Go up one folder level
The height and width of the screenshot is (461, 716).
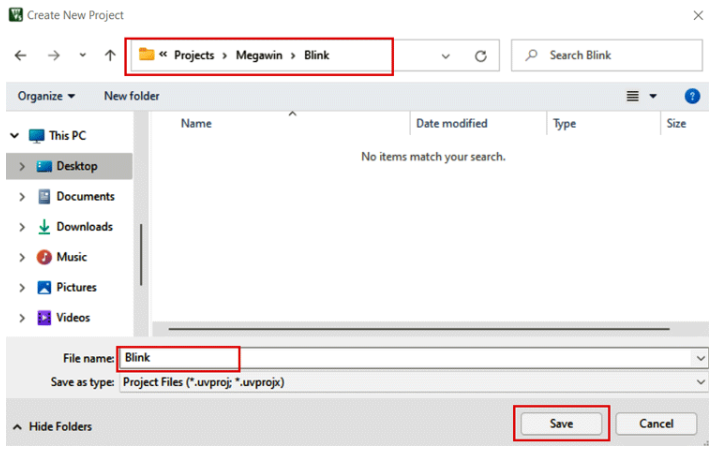click(x=110, y=56)
